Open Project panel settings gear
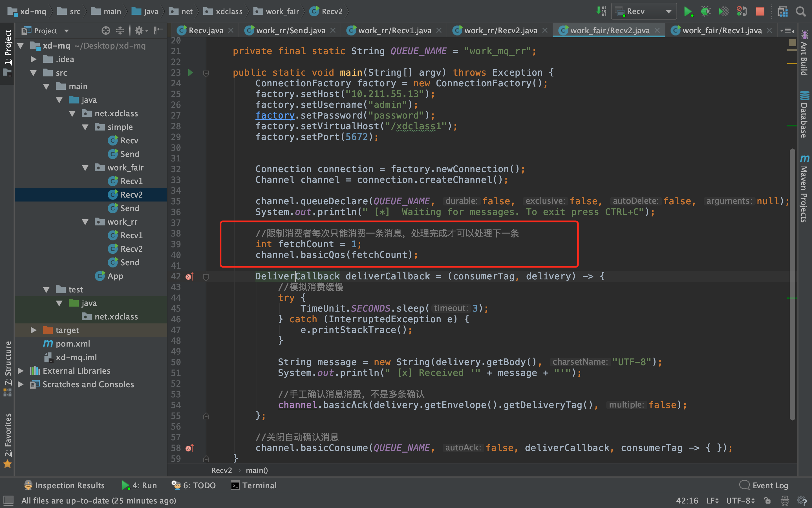The image size is (812, 508). pyautogui.click(x=141, y=30)
